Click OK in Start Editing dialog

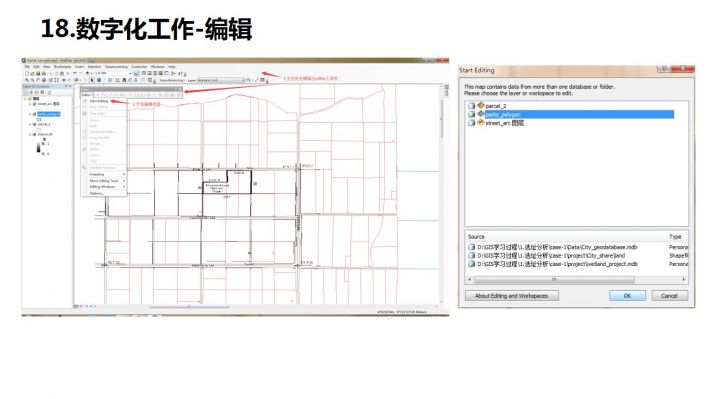pyautogui.click(x=627, y=296)
